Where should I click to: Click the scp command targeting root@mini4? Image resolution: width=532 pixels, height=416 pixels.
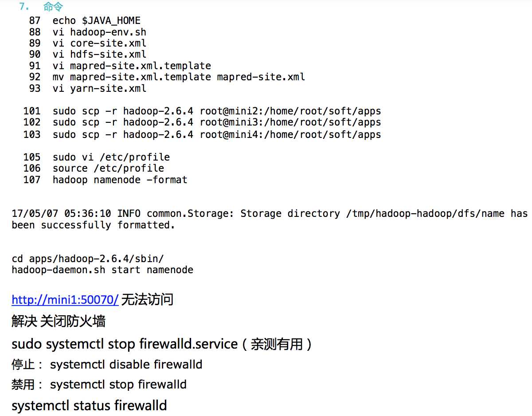[217, 135]
